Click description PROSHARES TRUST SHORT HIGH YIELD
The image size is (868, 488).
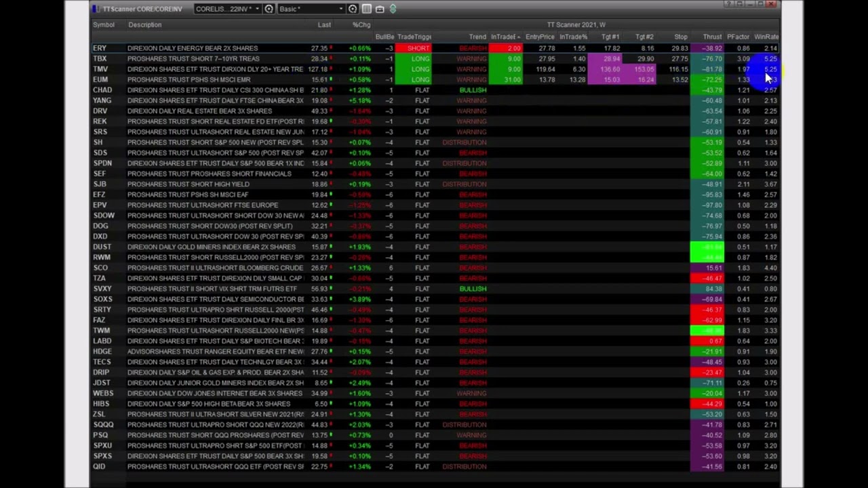tap(188, 184)
